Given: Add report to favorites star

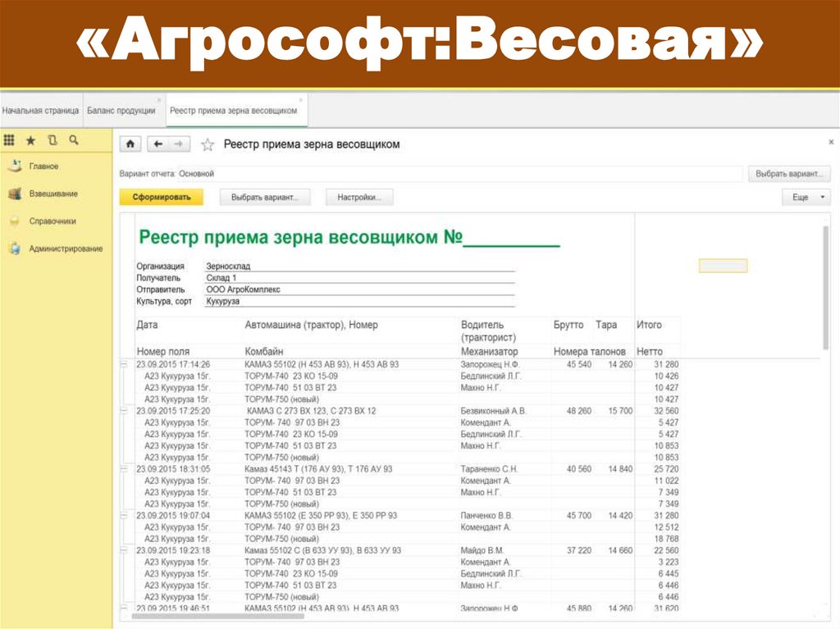Looking at the screenshot, I should [x=208, y=144].
